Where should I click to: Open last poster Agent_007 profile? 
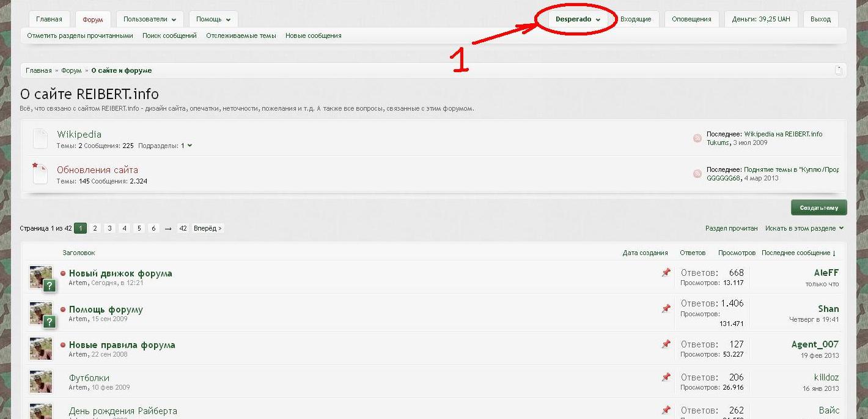[815, 344]
